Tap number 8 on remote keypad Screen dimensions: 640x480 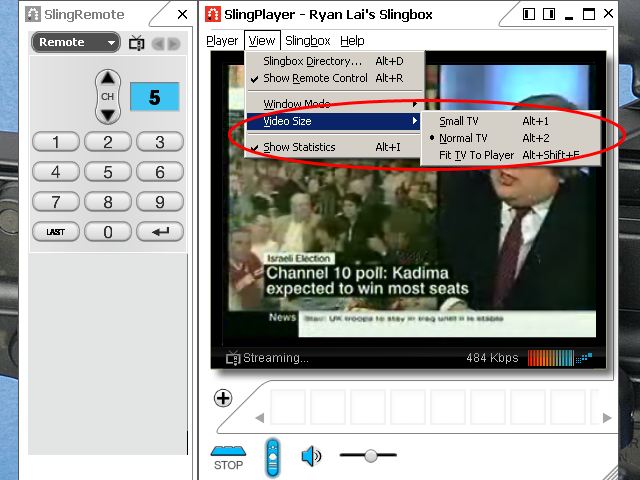tap(108, 202)
